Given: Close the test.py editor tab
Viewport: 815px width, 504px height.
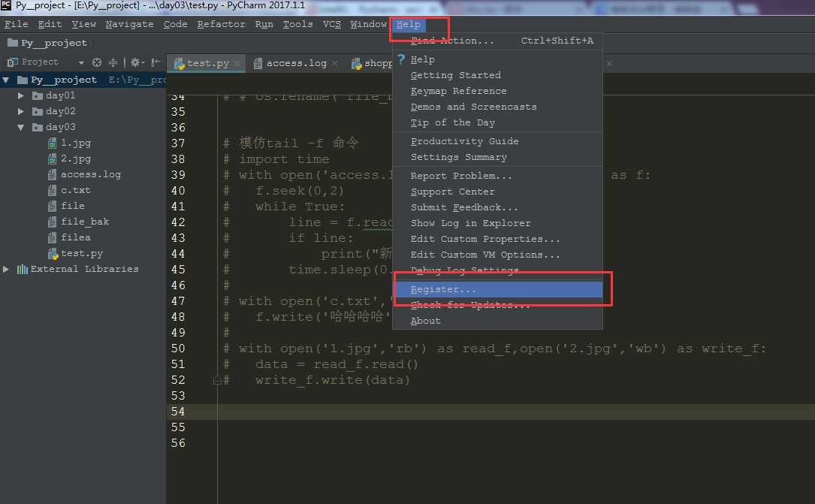Looking at the screenshot, I should click(x=237, y=64).
